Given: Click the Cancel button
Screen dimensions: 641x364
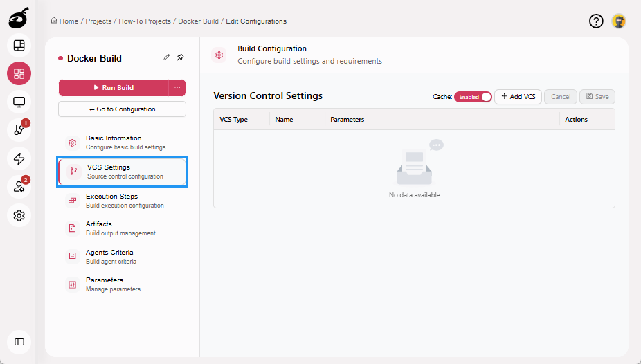Looking at the screenshot, I should pos(561,97).
